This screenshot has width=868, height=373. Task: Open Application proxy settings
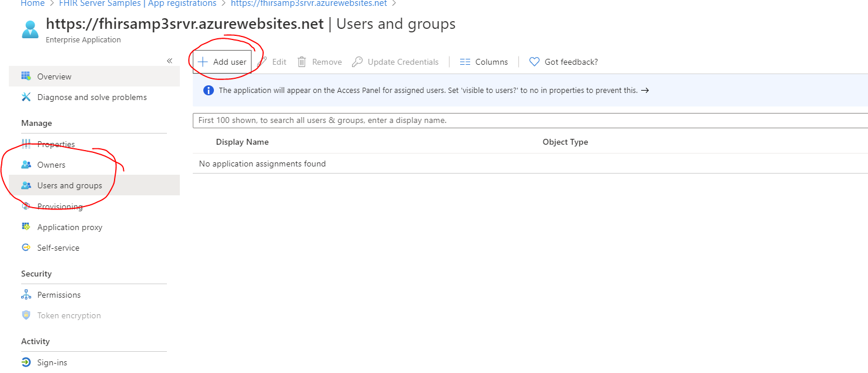[x=69, y=227]
